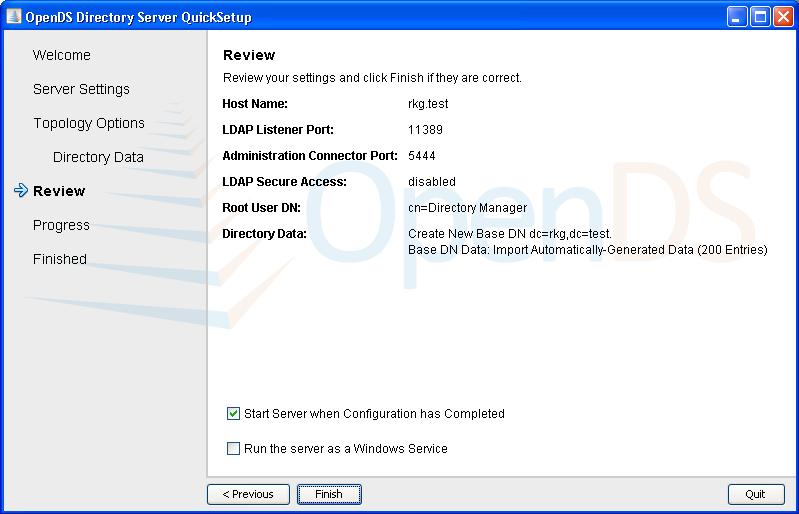Select the Topology Options step
Viewport: 799px width, 514px height.
point(89,123)
